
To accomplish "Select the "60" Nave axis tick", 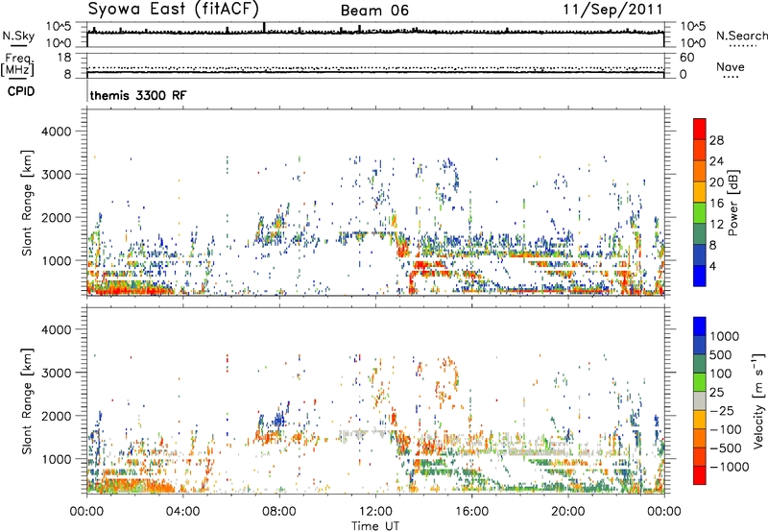I will [x=686, y=58].
